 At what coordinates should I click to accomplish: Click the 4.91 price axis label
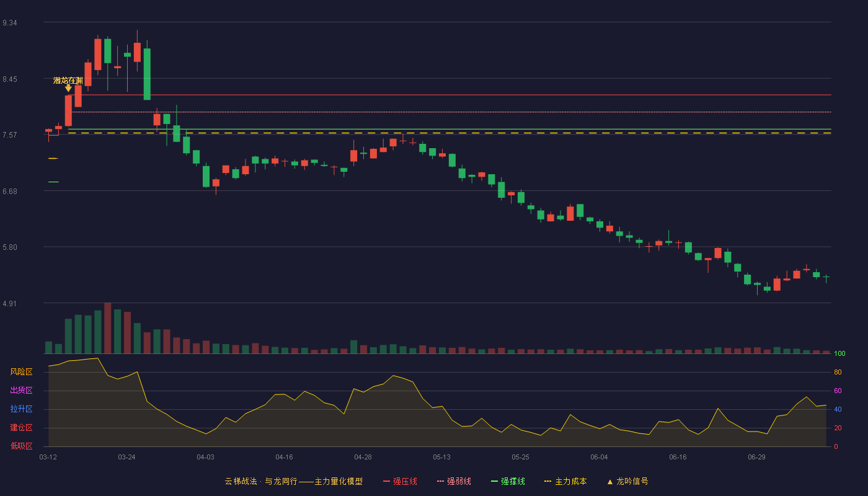[x=9, y=304]
